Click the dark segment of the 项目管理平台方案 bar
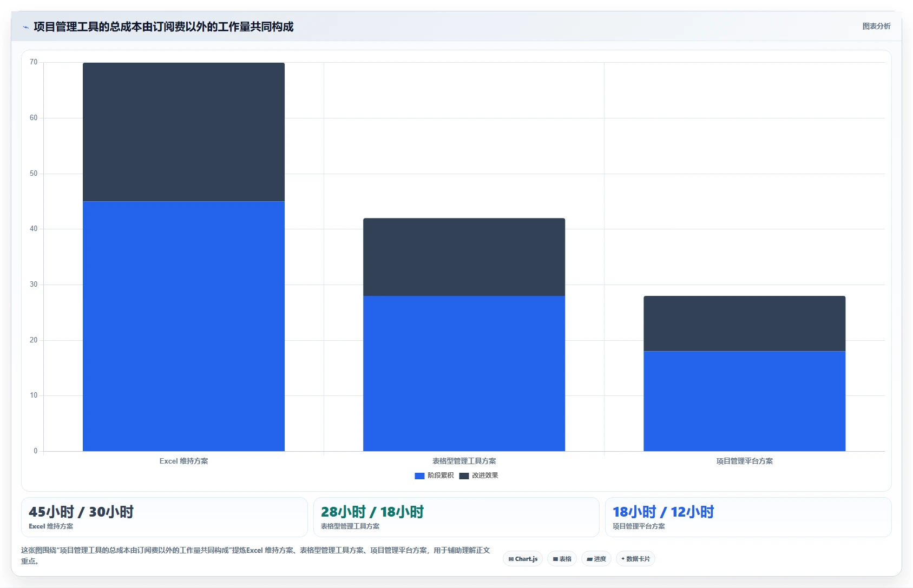The image size is (913, 588). (744, 323)
